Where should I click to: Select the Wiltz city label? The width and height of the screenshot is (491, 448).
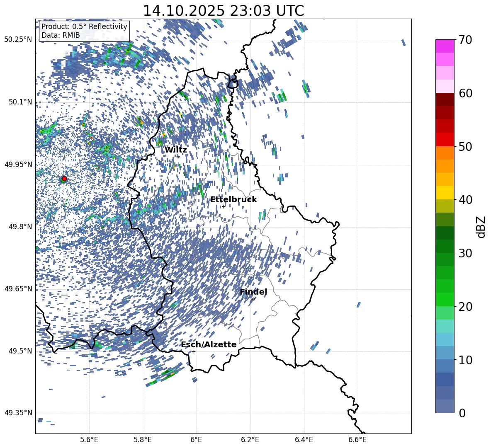pyautogui.click(x=176, y=150)
